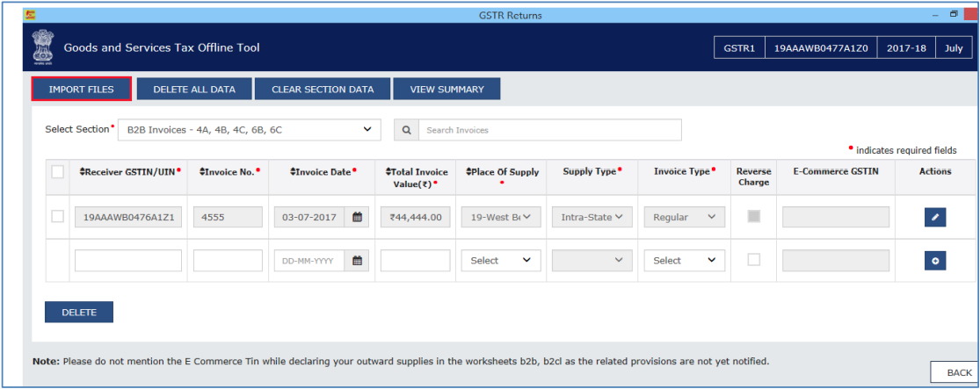
Task: Click the 19AAAWB0477A1Z0 GSTIN header label
Action: 821,48
